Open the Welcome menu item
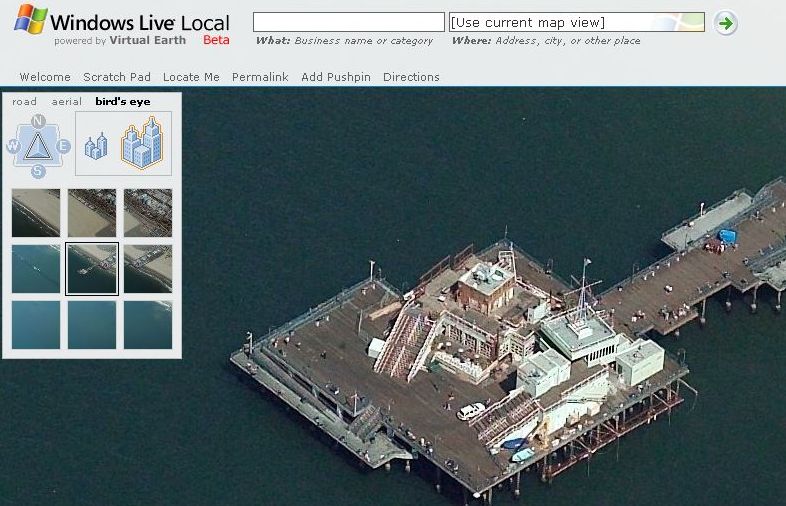Viewport: 786px width, 506px height. point(45,77)
